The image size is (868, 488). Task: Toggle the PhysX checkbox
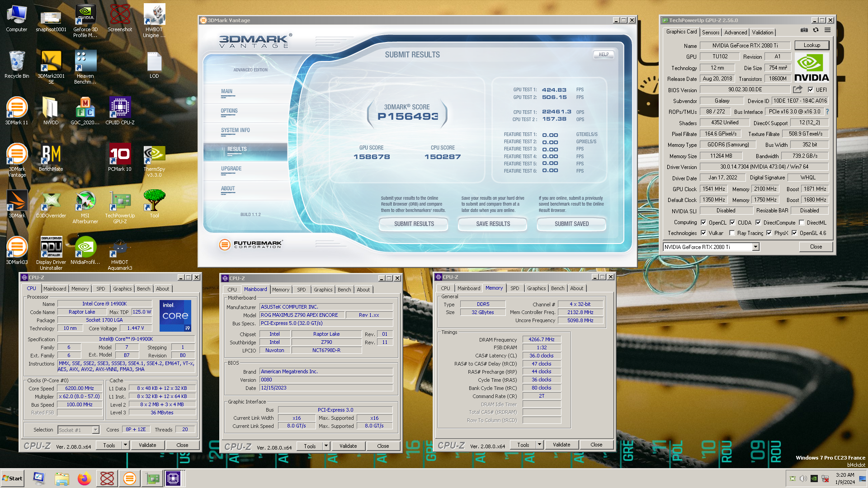769,233
